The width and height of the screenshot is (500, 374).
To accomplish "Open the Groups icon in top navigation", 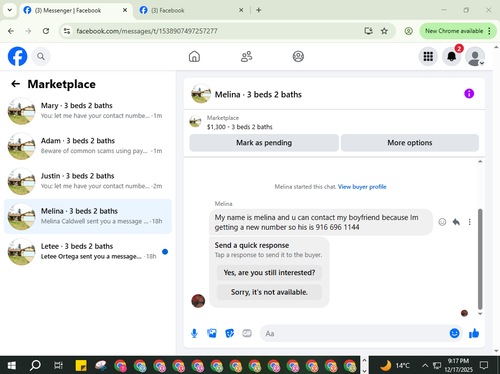I will tap(298, 56).
